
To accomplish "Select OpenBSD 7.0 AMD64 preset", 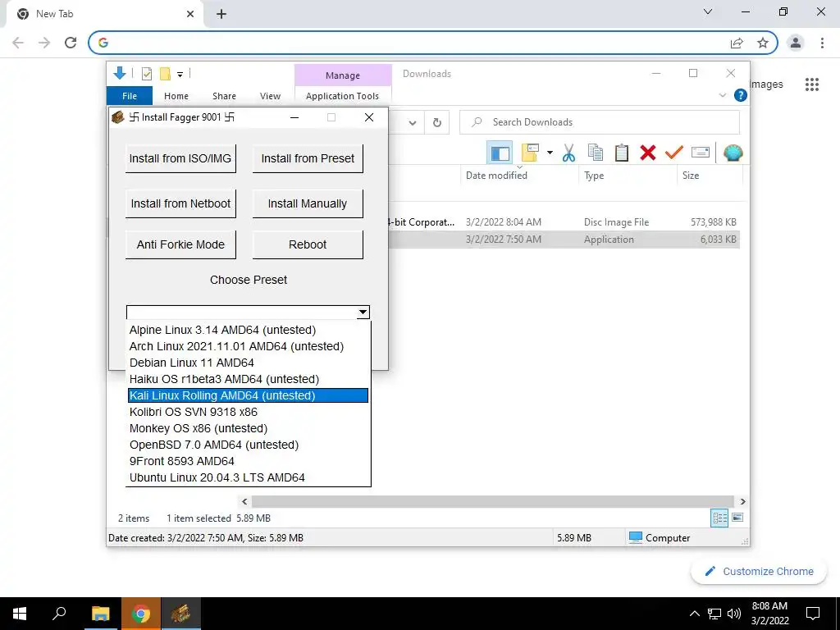I will pyautogui.click(x=248, y=445).
